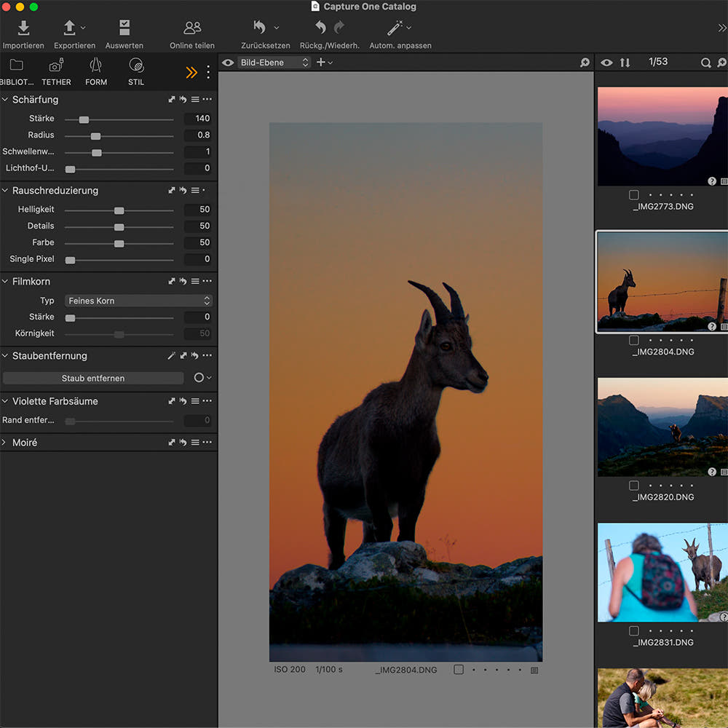Collapse the Filmkorn panel
Screen dimensions: 728x728
pos(5,281)
